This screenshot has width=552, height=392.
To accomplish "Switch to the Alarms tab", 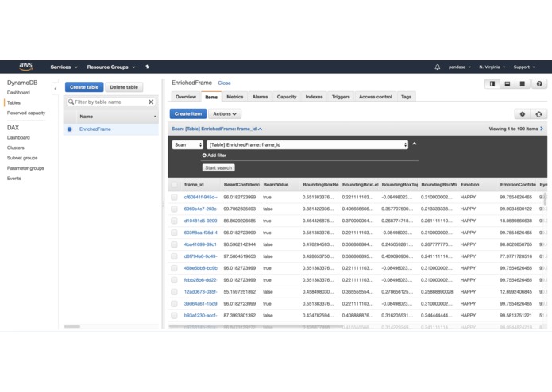I will coord(260,97).
